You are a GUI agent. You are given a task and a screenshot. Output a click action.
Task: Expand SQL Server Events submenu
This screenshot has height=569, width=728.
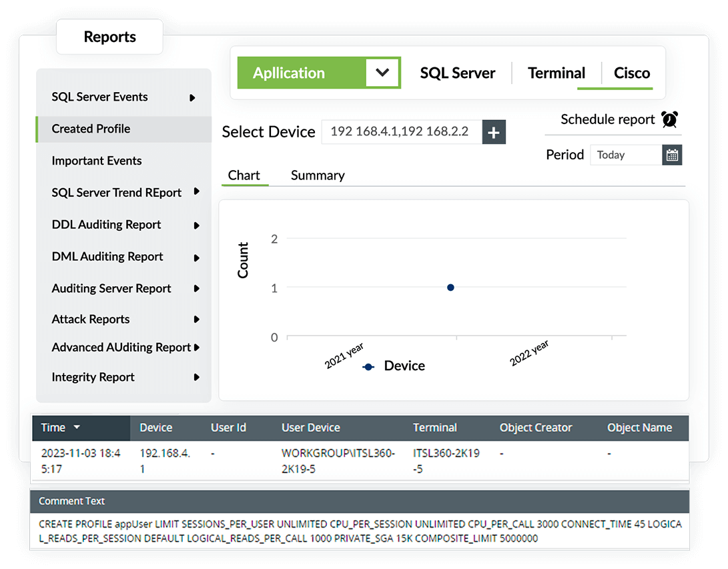(x=192, y=97)
